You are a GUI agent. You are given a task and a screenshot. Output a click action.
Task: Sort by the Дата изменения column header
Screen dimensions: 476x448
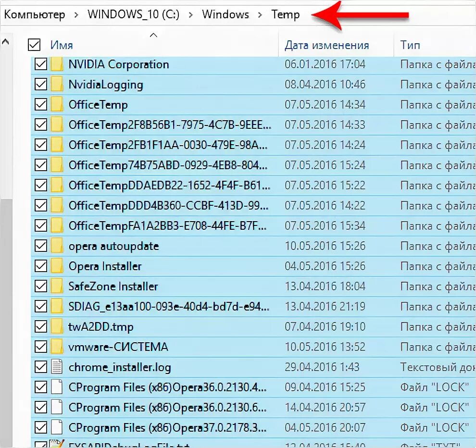327,45
